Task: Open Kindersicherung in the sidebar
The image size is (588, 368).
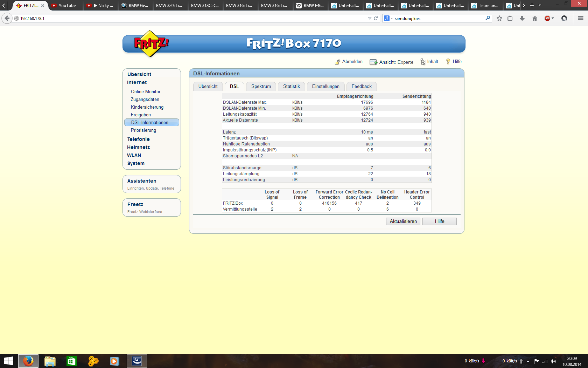Action: [147, 107]
